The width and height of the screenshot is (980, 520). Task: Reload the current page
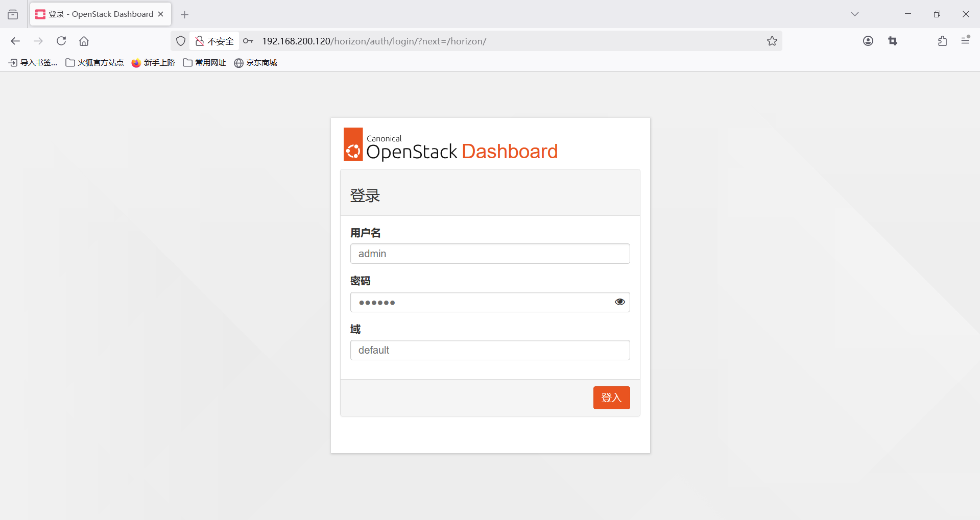pos(61,41)
